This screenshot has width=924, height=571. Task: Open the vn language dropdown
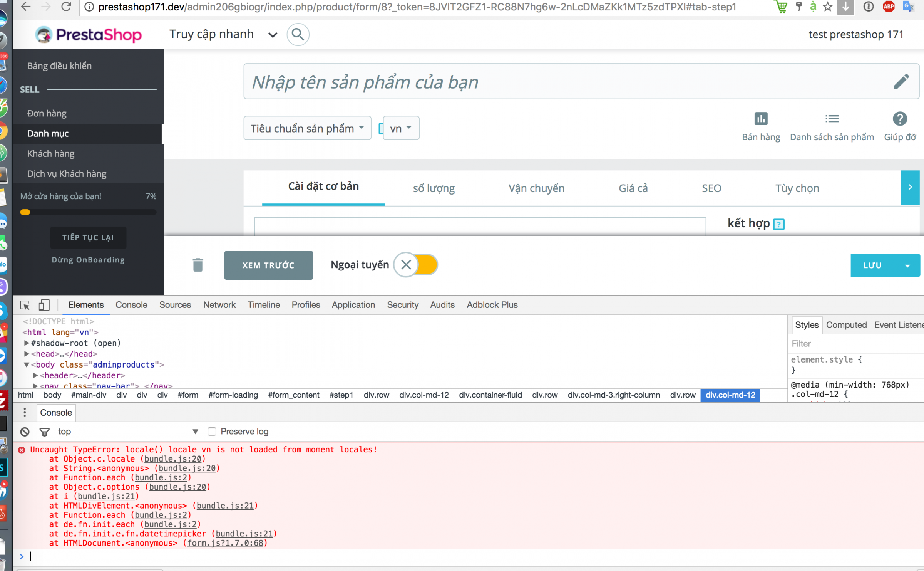401,128
